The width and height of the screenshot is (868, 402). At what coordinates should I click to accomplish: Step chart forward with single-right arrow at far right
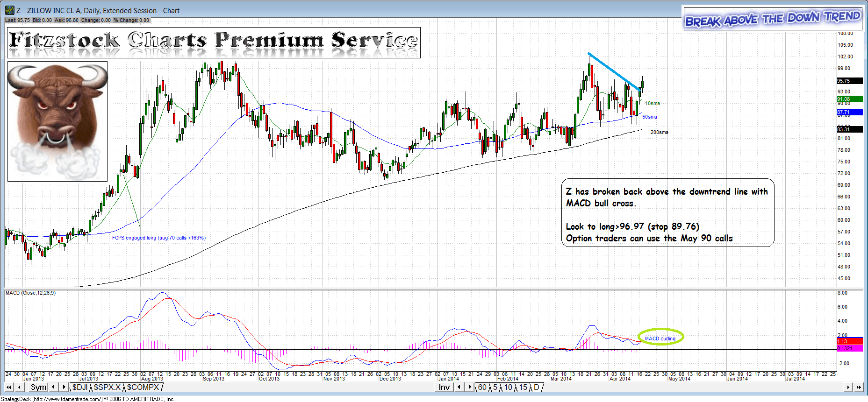848,387
